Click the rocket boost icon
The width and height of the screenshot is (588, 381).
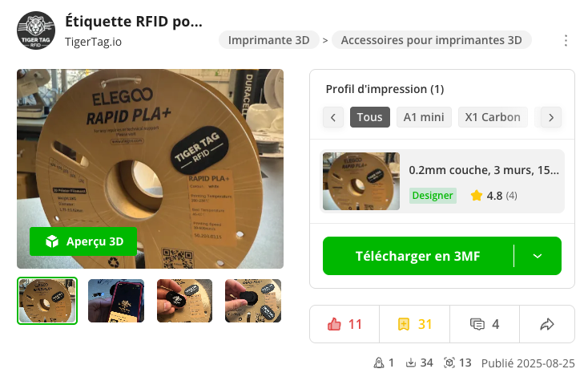pos(379,363)
